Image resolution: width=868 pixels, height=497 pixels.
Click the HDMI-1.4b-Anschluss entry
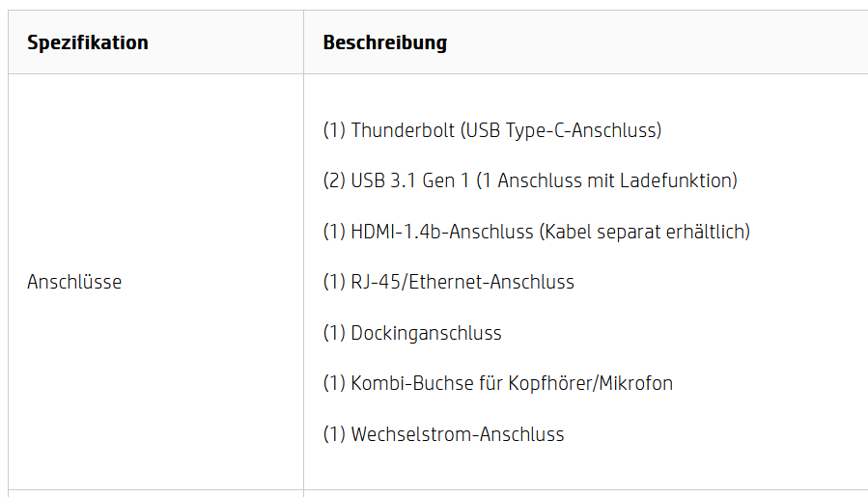tap(537, 232)
